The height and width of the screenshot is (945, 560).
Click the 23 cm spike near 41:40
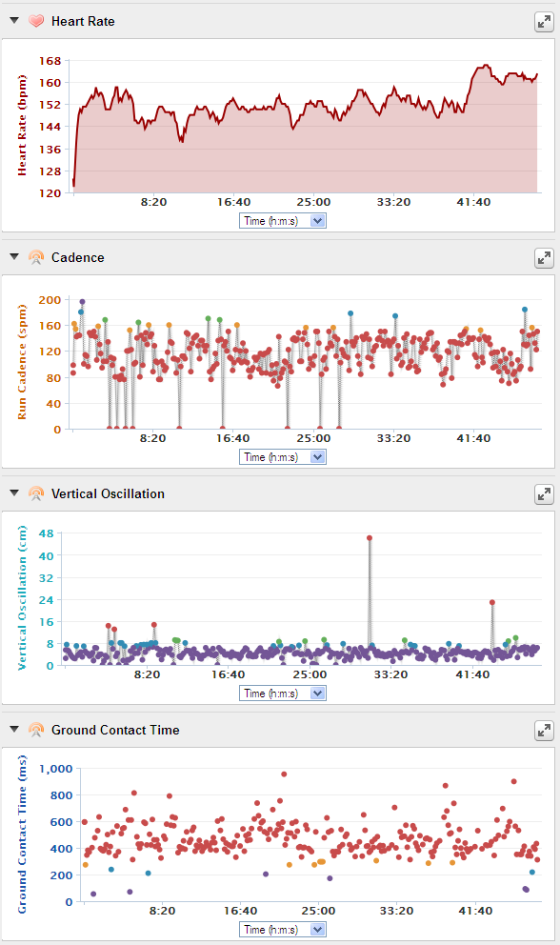[492, 602]
